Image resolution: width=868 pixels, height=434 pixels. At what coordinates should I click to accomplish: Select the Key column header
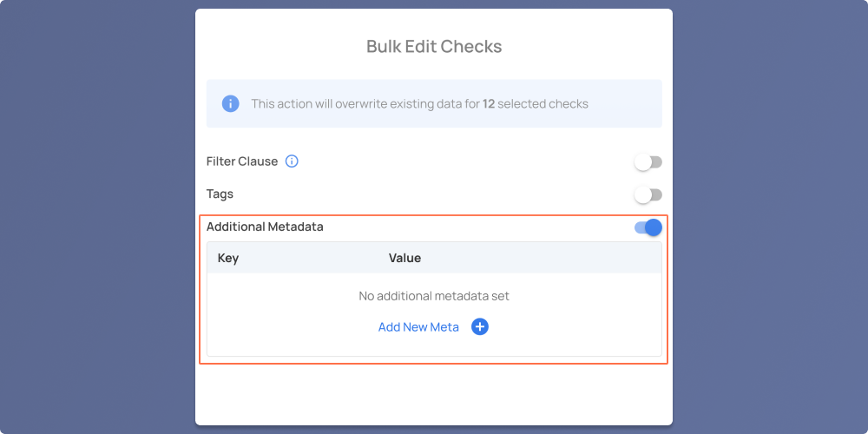(x=228, y=258)
